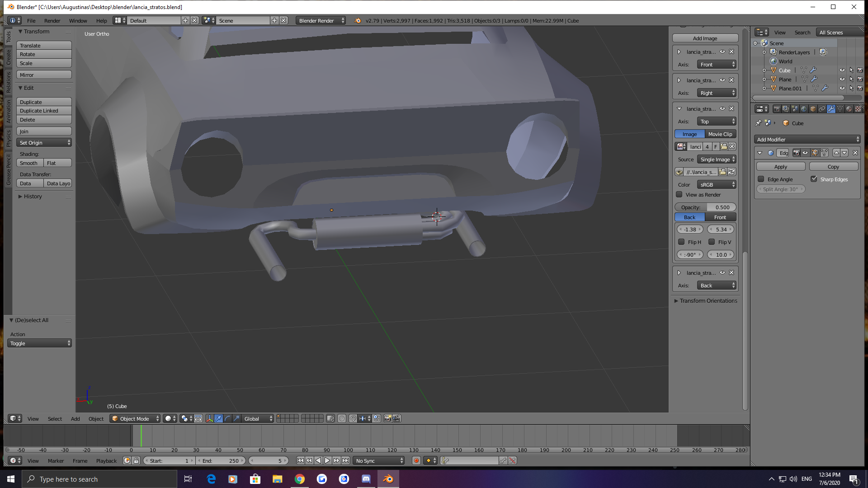Toggle the Flip H checkbox
Screen dimensions: 868x488
pos(681,242)
